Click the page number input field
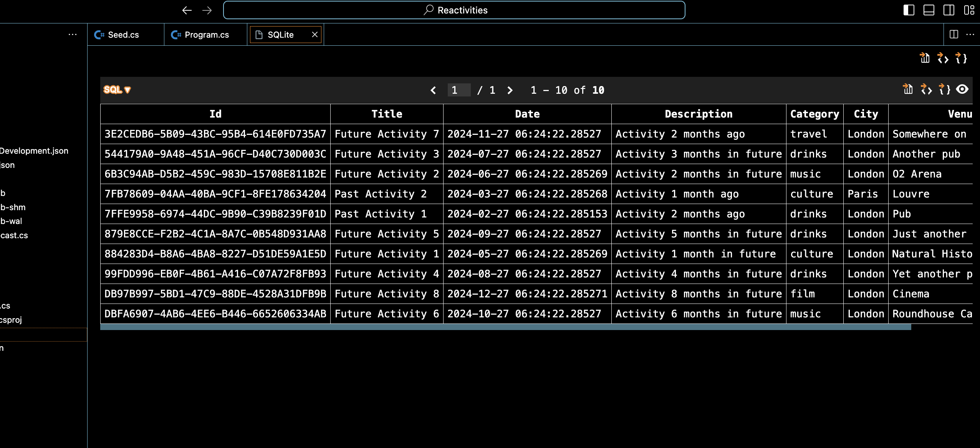This screenshot has height=448, width=980. tap(459, 90)
